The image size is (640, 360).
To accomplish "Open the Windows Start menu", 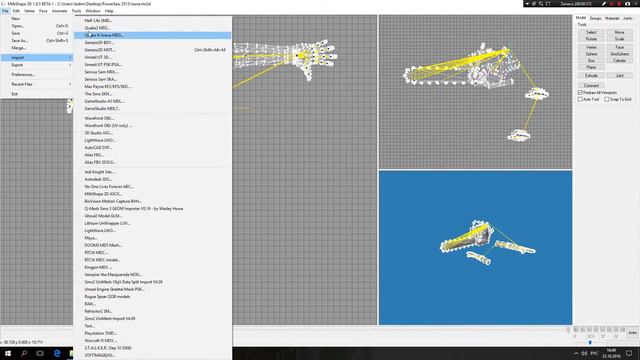I will click(x=8, y=353).
